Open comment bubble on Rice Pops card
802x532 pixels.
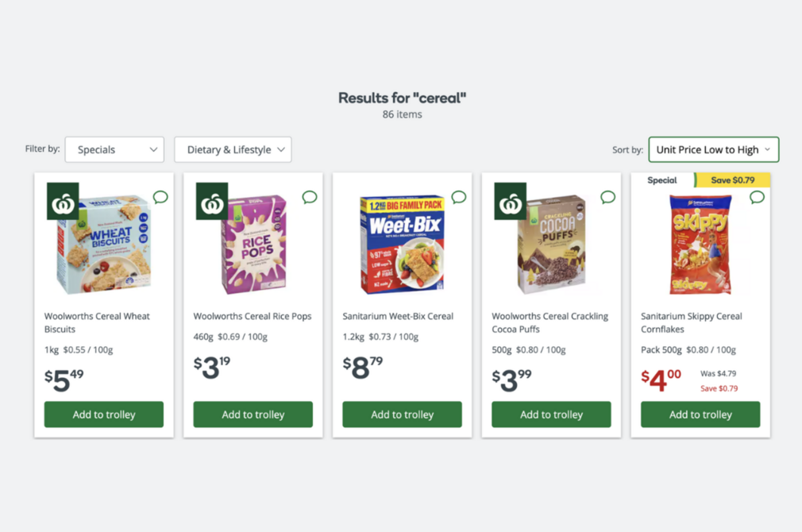coord(309,197)
